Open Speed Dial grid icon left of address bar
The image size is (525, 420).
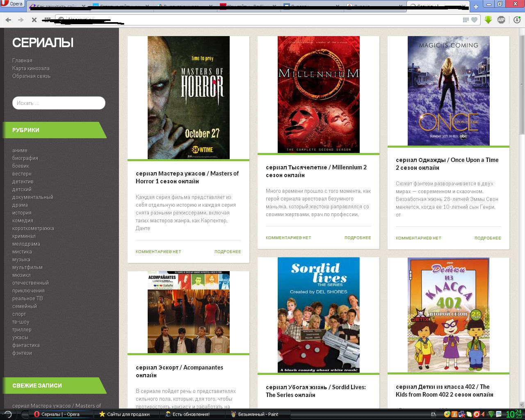(x=47, y=20)
